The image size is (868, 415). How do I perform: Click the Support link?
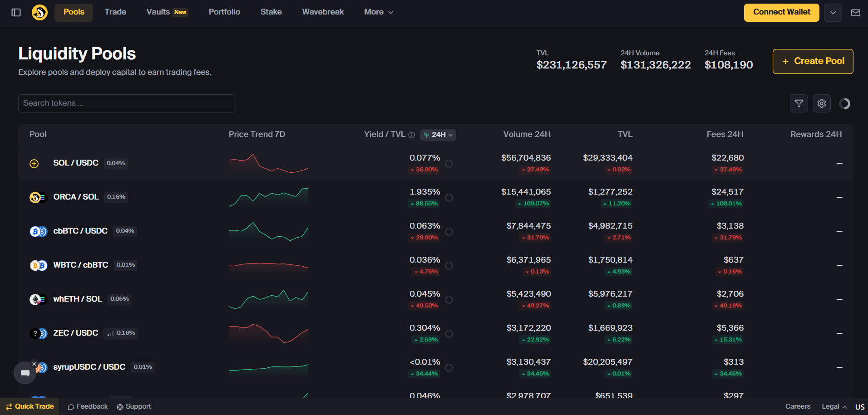133,406
